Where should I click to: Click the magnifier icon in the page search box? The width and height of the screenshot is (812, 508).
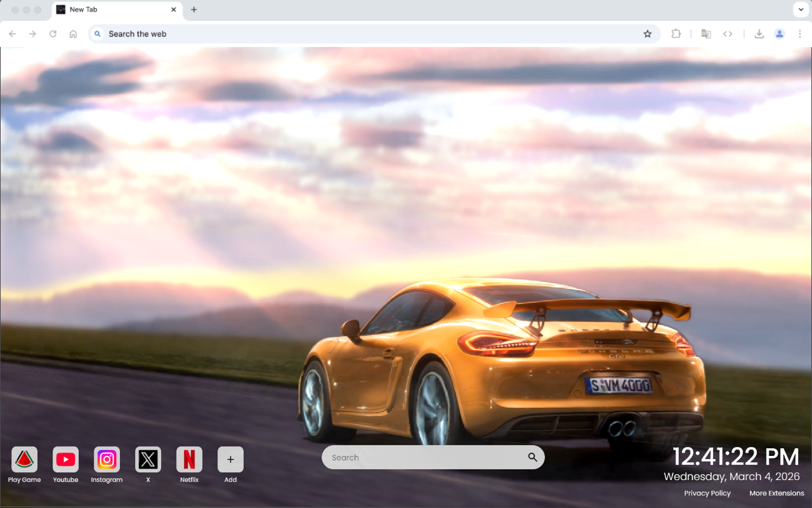click(533, 457)
